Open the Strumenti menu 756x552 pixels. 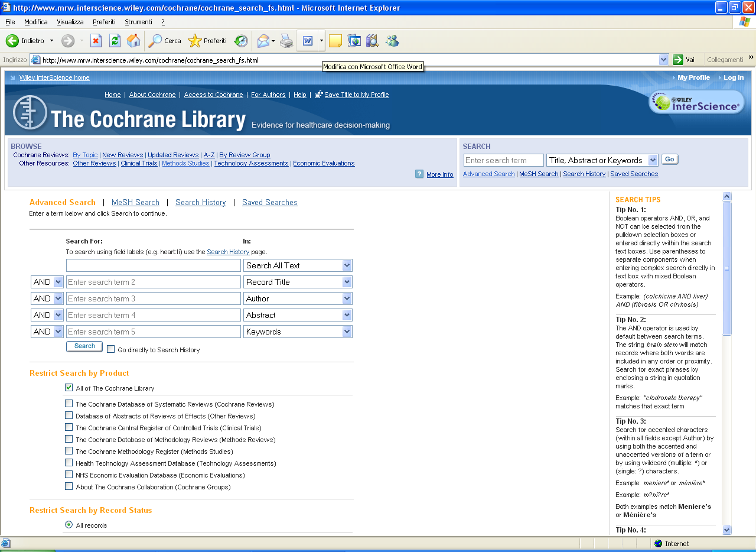[x=138, y=22]
